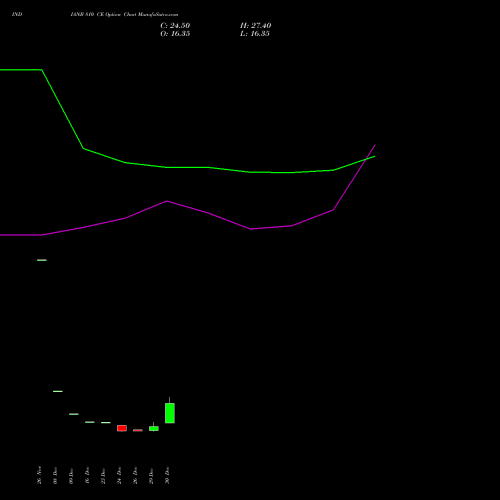This screenshot has height=500, width=500.
Task: Click the close value C: 24.50
Action: 175,26
